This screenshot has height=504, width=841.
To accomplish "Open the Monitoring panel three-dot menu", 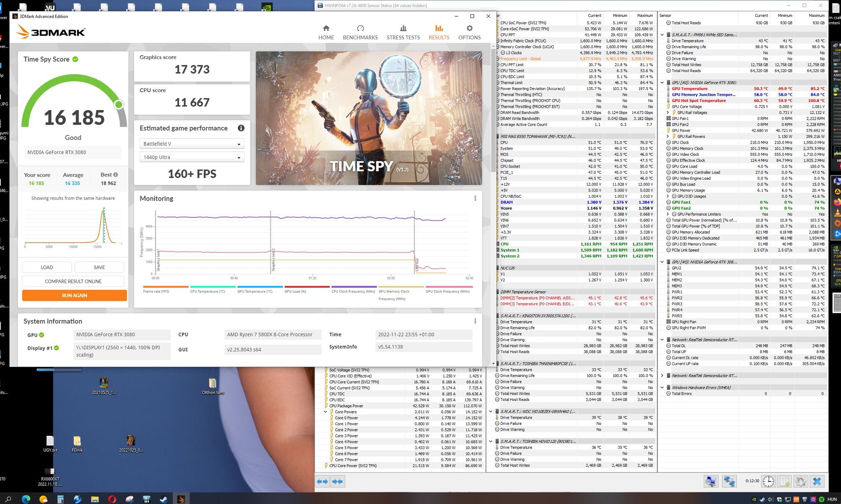I will pyautogui.click(x=475, y=198).
